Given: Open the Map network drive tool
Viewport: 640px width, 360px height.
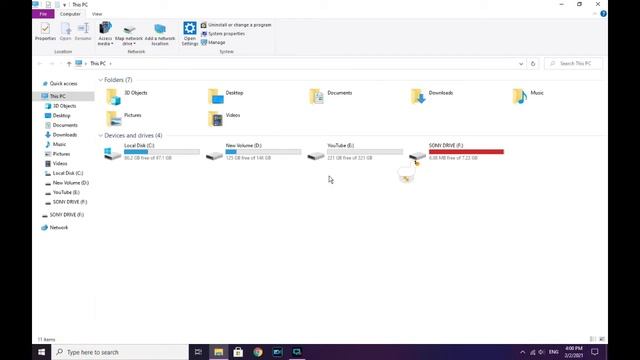Looking at the screenshot, I should (x=129, y=35).
